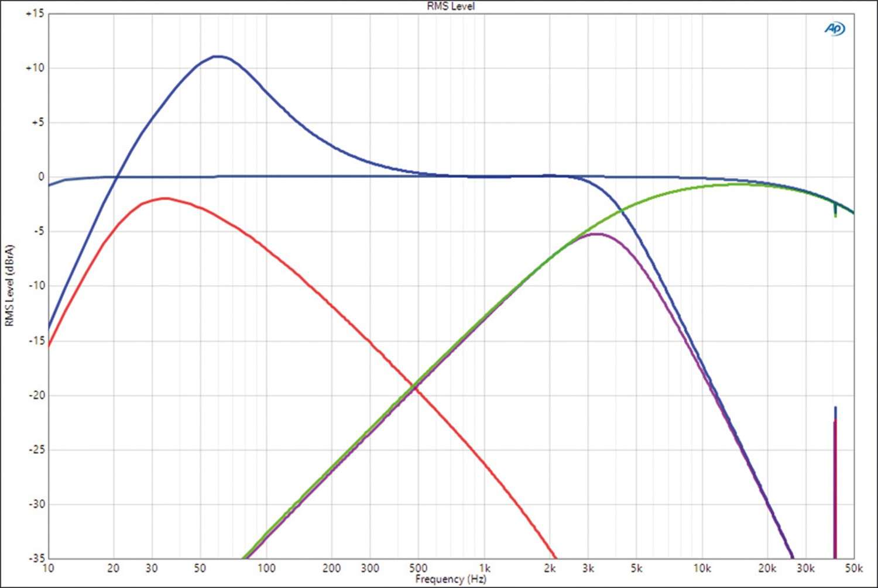Click the '-25' y-axis value
Image resolution: width=878 pixels, height=588 pixels.
pos(36,449)
